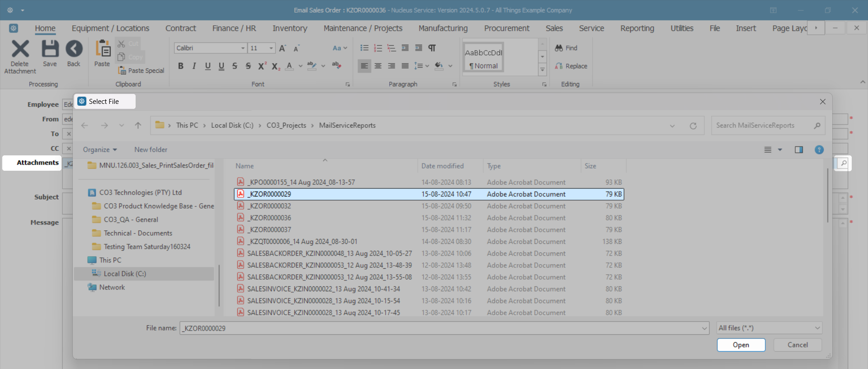Switch to the Inventory tab
The image size is (868, 369).
pyautogui.click(x=290, y=28)
